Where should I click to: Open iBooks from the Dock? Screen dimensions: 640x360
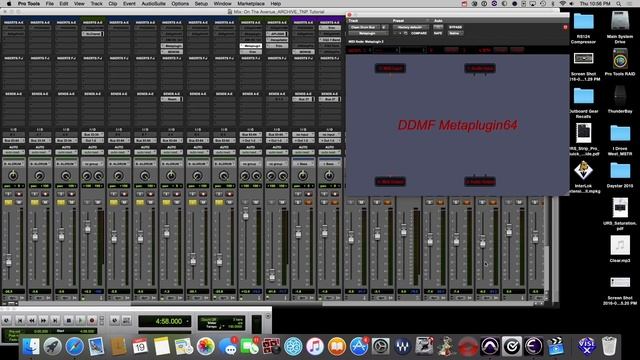(337, 347)
